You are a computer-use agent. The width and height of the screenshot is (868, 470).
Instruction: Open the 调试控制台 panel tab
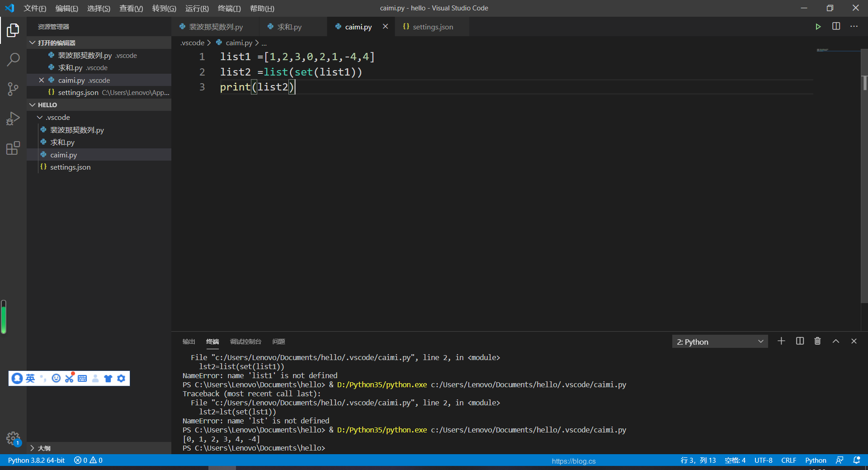point(245,342)
